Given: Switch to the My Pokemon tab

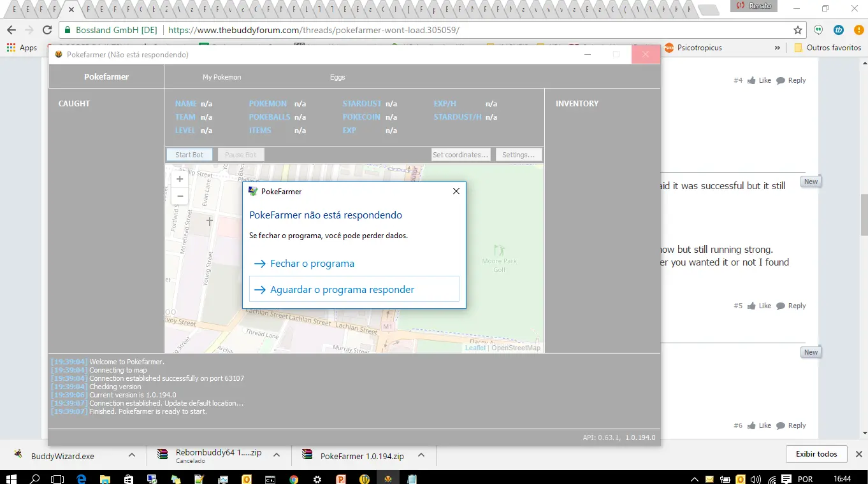Looking at the screenshot, I should 222,77.
